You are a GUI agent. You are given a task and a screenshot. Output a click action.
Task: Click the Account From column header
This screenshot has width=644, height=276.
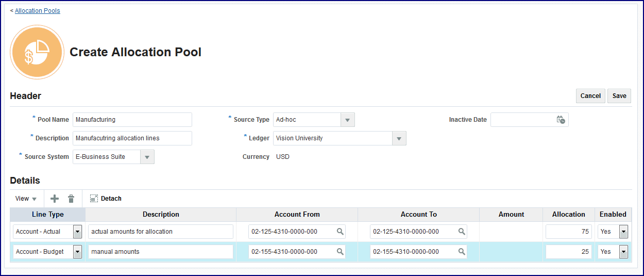[297, 215]
